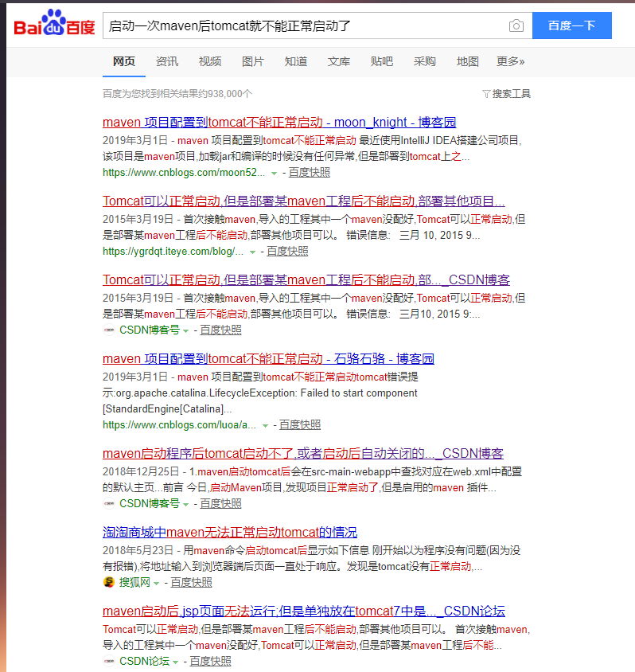The height and width of the screenshot is (672, 635).
Task: Click URL https://www.cnblogs.com/moon52...
Action: [184, 173]
